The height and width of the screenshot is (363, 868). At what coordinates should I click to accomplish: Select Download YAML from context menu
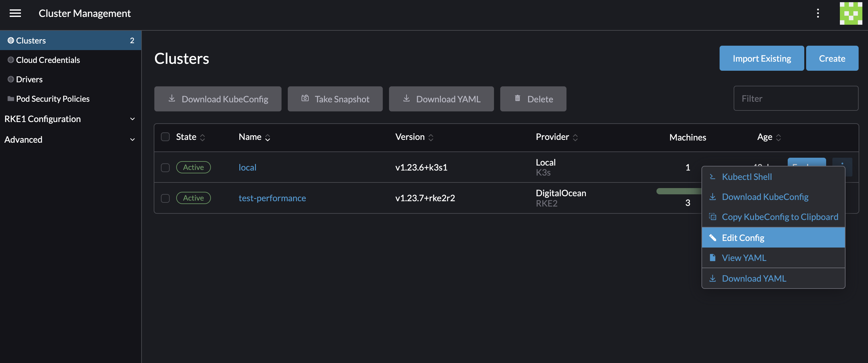pos(754,278)
